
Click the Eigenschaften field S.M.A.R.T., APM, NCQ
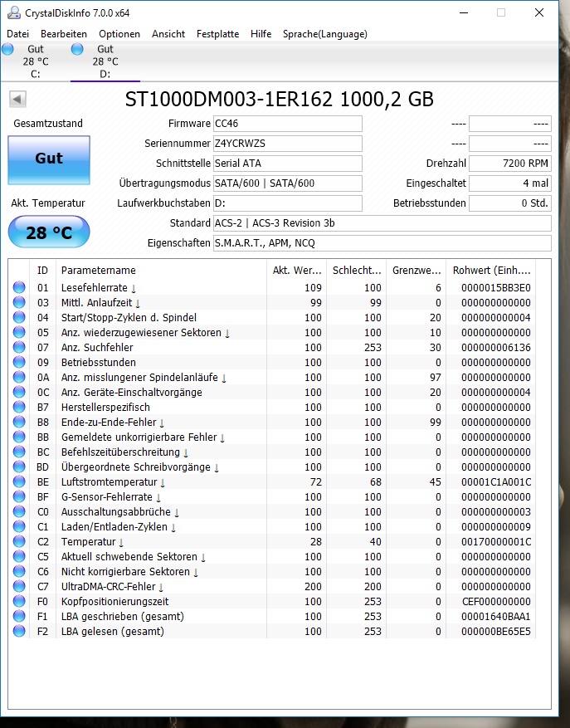(382, 243)
